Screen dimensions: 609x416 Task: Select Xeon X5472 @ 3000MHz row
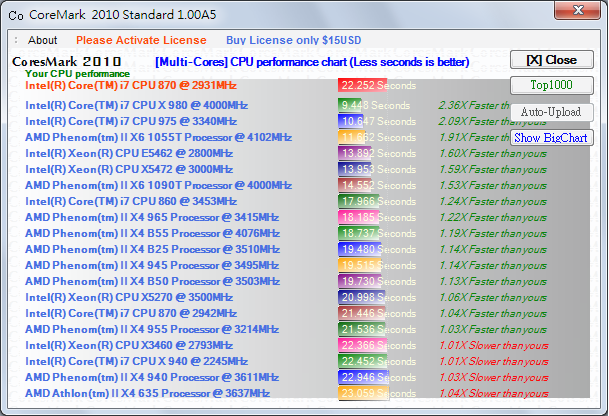pyautogui.click(x=129, y=169)
